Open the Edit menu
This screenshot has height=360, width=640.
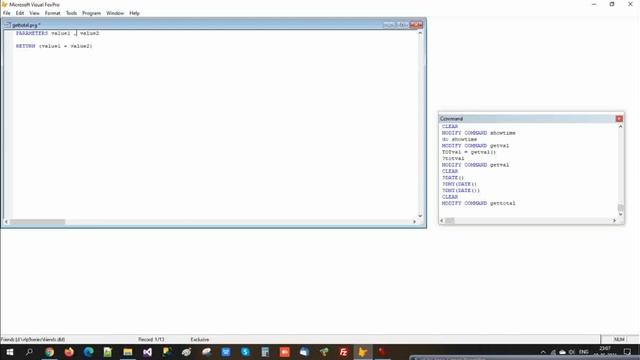[x=20, y=13]
